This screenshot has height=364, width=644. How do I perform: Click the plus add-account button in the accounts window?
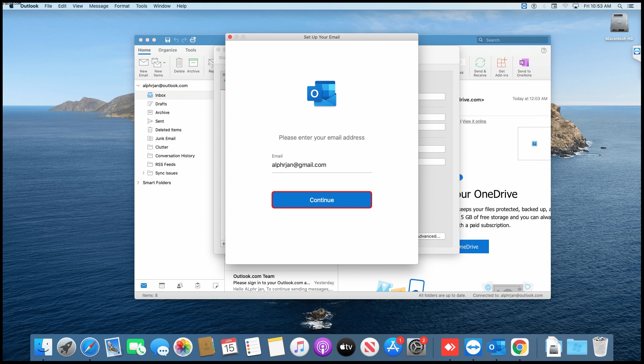223,244
